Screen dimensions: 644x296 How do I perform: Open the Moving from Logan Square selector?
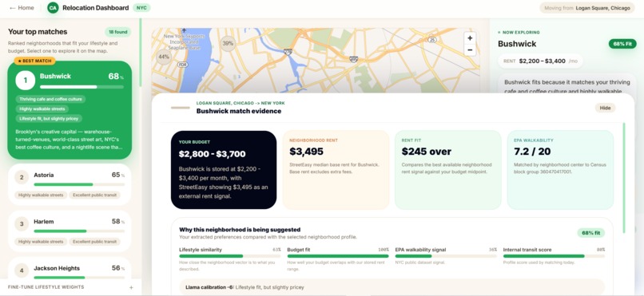pos(587,8)
